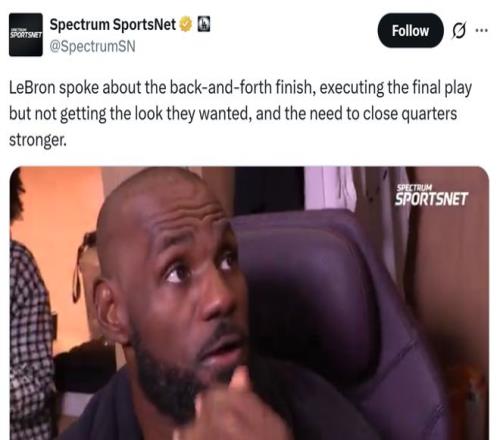Open the Grok slashed-circle icon
500x440 pixels.
[x=459, y=31]
